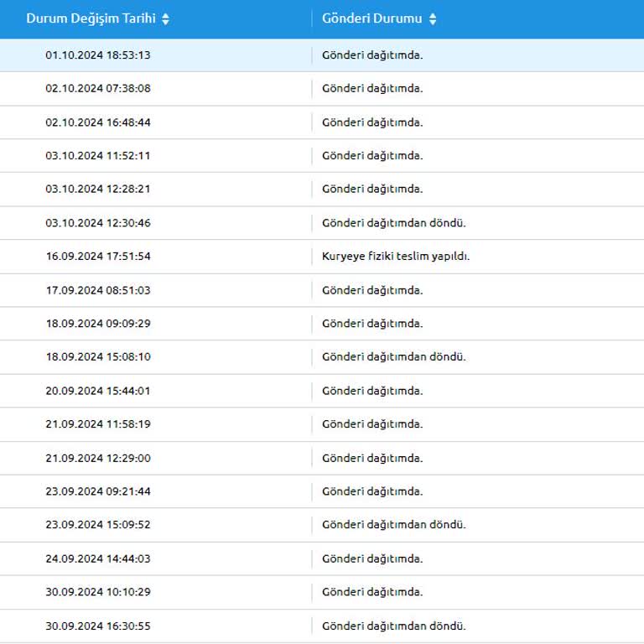Image resolution: width=644 pixels, height=644 pixels.
Task: Click sort arrows beside Durum Değişim Tarihi
Action: click(x=165, y=19)
